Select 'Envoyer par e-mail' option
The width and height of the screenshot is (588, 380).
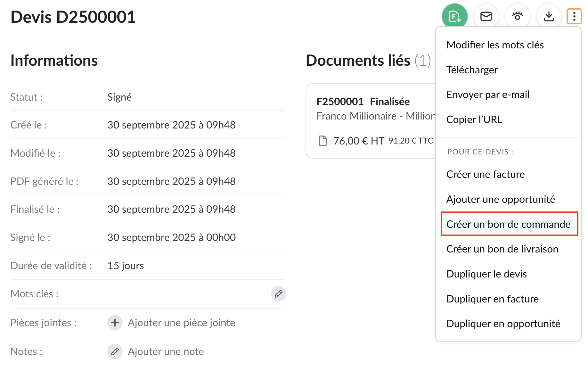488,95
